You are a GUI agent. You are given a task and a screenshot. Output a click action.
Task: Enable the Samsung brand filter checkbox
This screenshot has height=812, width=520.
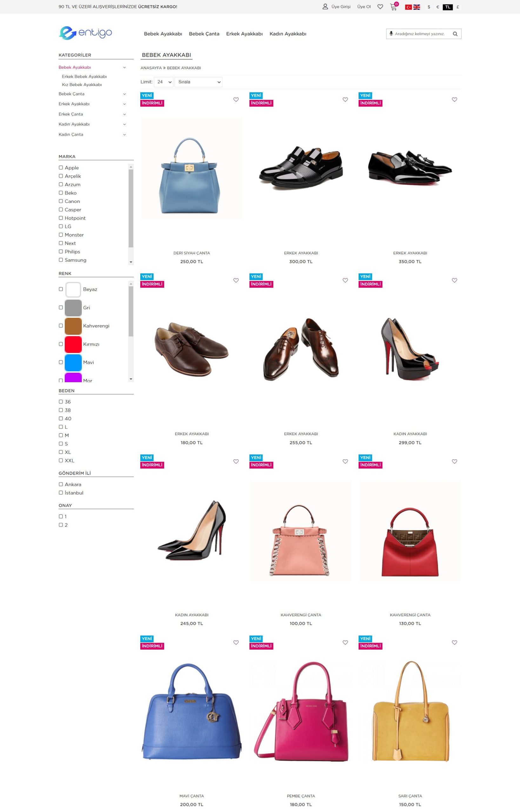[x=61, y=260]
